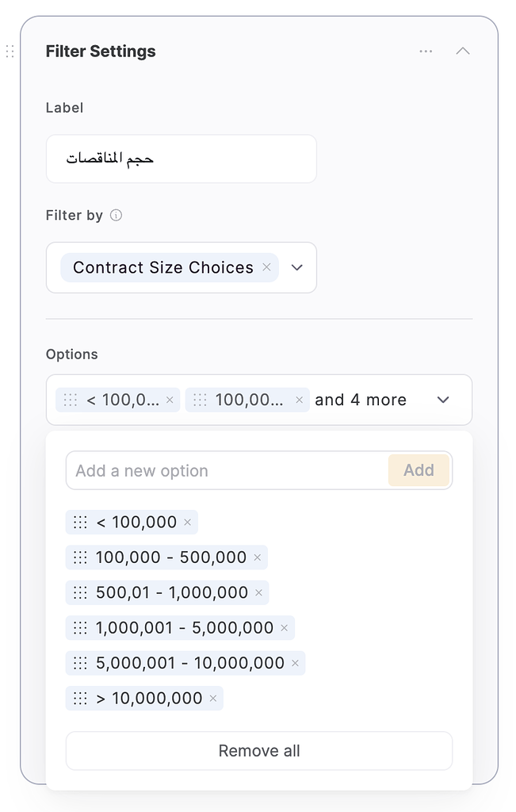
Task: Remove the "5,000,001 - 10,000,000" option
Action: point(296,663)
